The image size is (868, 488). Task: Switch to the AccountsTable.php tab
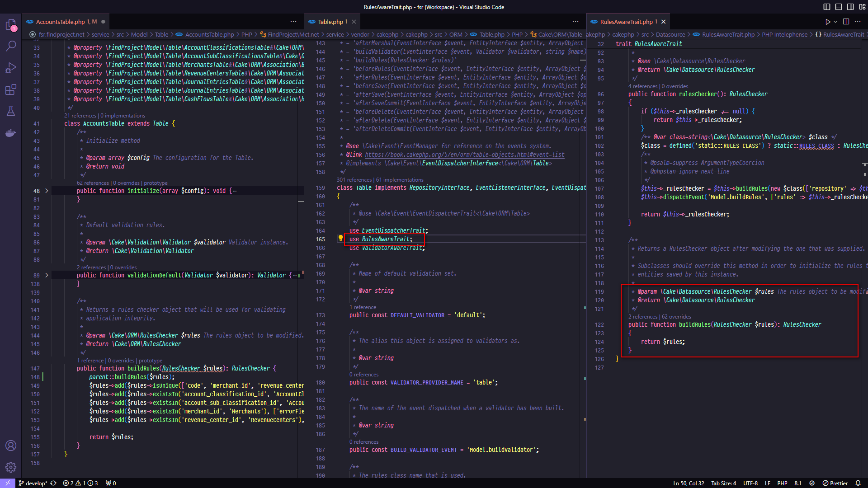(60, 22)
